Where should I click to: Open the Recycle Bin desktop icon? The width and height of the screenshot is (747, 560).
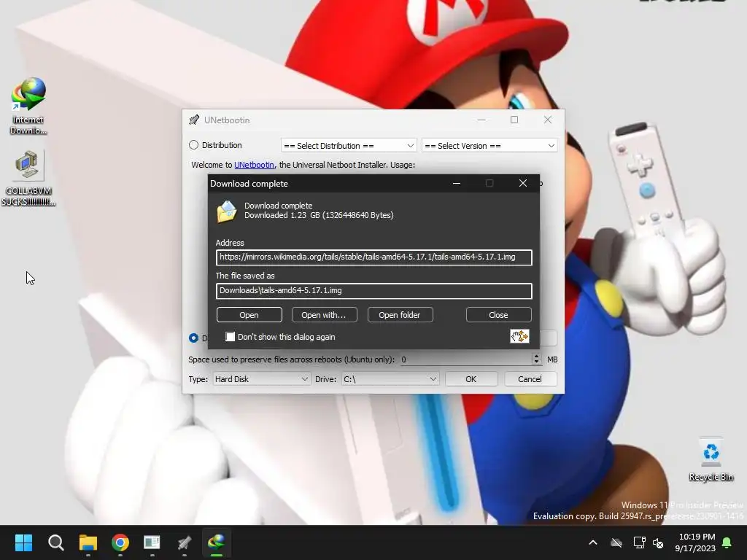[711, 459]
